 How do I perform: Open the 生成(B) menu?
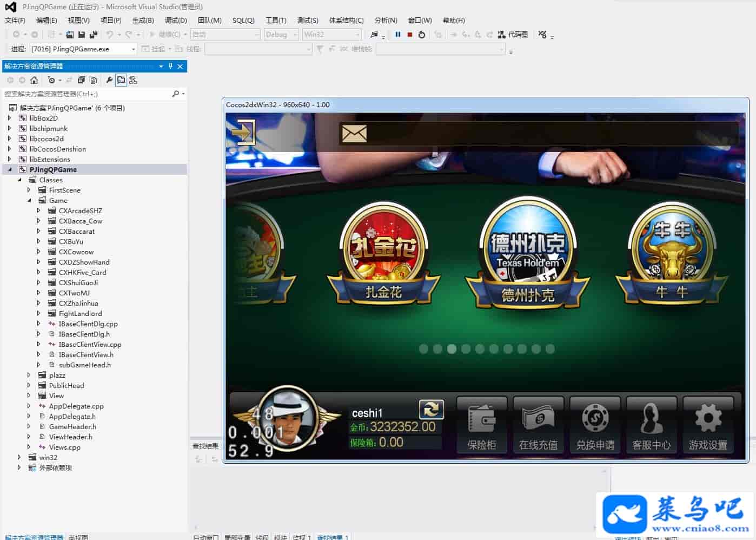[x=143, y=20]
